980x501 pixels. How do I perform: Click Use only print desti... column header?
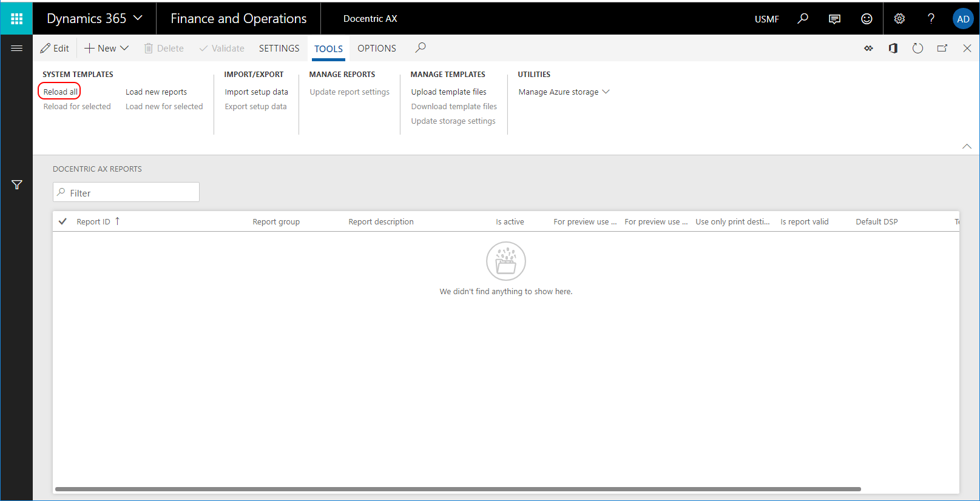pos(732,222)
